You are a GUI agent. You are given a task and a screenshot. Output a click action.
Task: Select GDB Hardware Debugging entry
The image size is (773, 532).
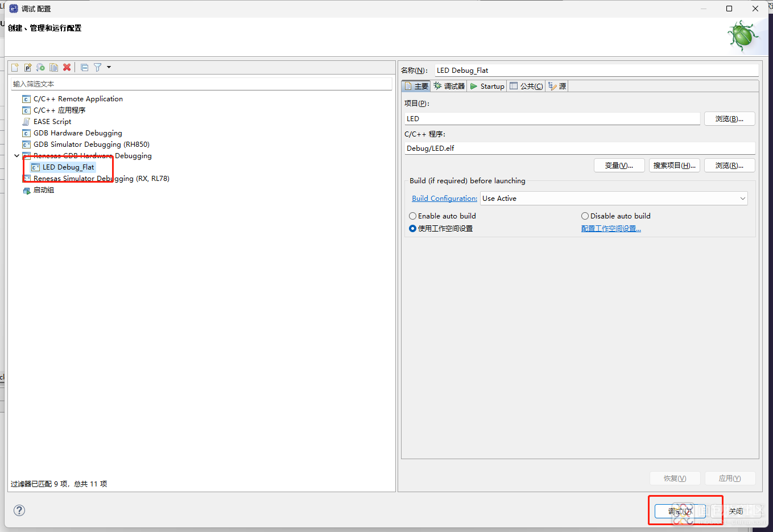(x=77, y=133)
